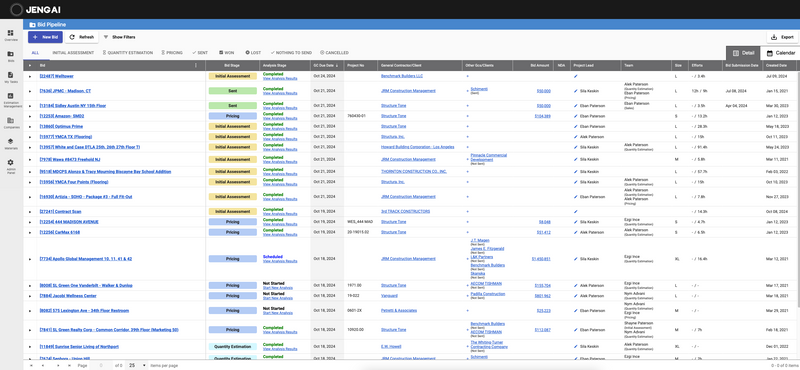This screenshot has height=370, width=800.
Task: Switch to Initial Assessment tab
Action: (73, 53)
